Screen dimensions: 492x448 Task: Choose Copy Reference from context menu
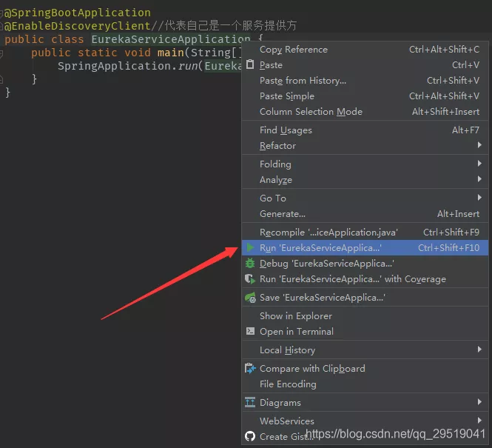point(365,50)
